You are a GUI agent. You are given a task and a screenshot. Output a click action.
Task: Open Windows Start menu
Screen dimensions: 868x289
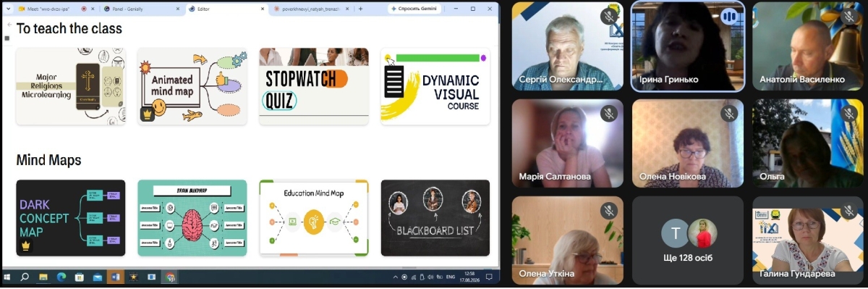pos(8,277)
